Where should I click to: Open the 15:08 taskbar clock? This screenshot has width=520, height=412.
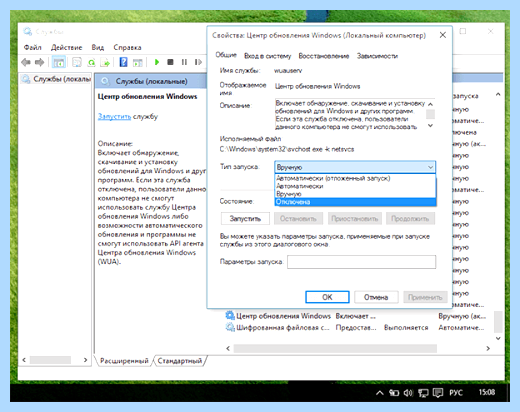click(487, 392)
